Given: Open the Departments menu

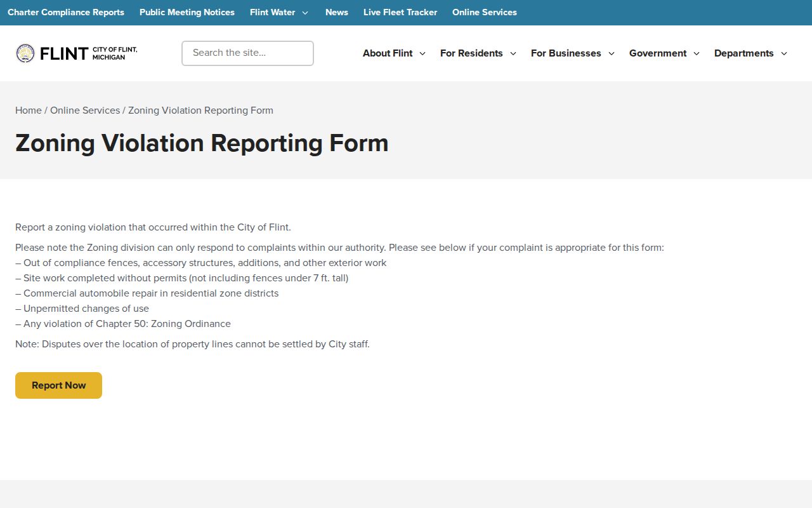Looking at the screenshot, I should (744, 53).
